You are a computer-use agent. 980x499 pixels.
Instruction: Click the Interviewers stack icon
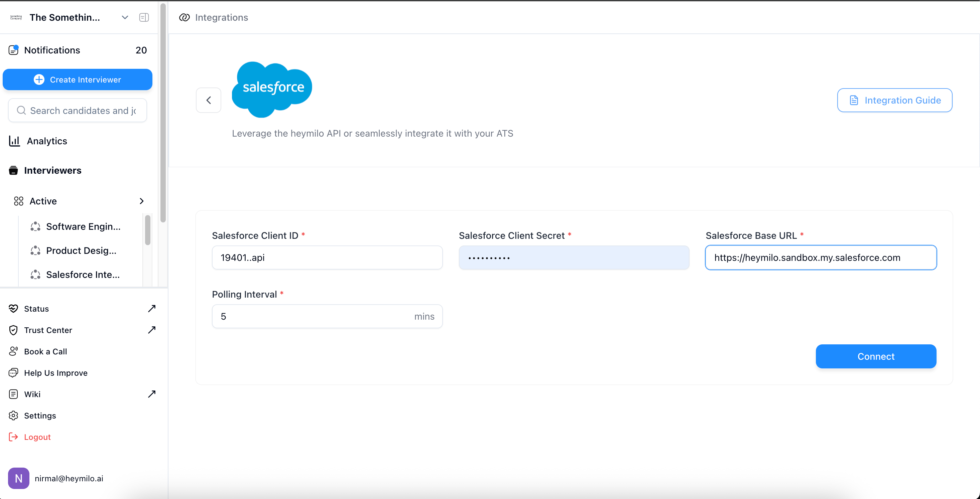[x=13, y=170]
